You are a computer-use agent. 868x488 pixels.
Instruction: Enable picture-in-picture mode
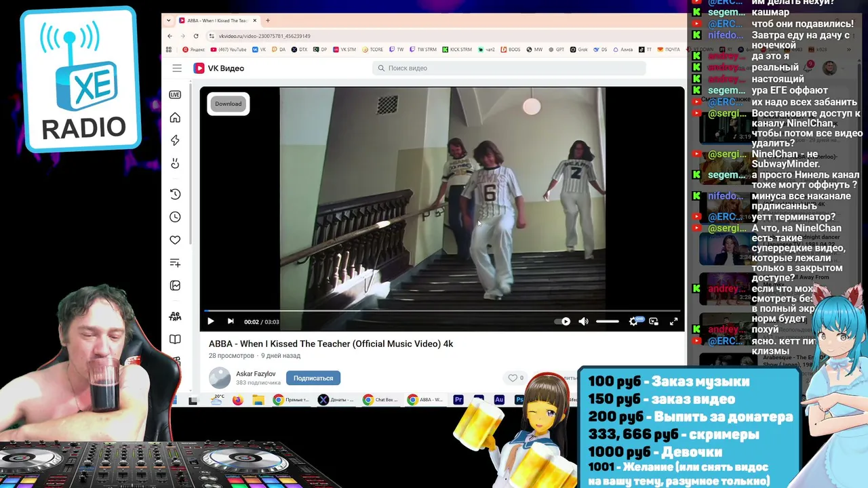[654, 321]
